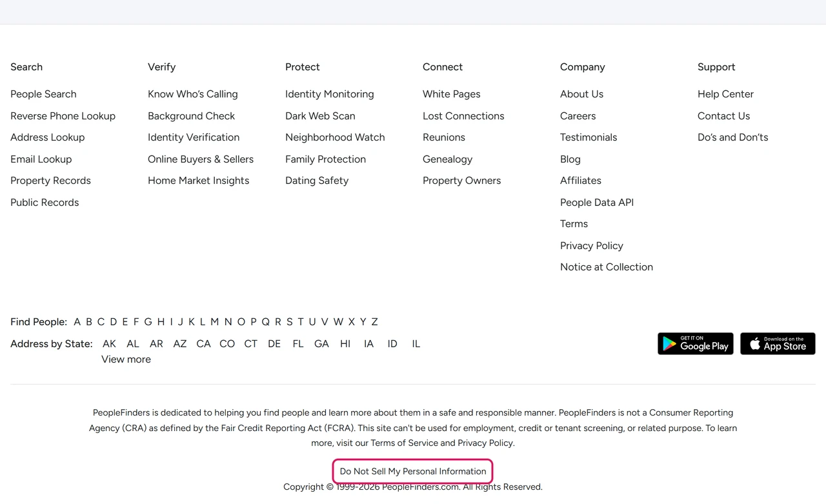Go to Contact Us page

[723, 116]
